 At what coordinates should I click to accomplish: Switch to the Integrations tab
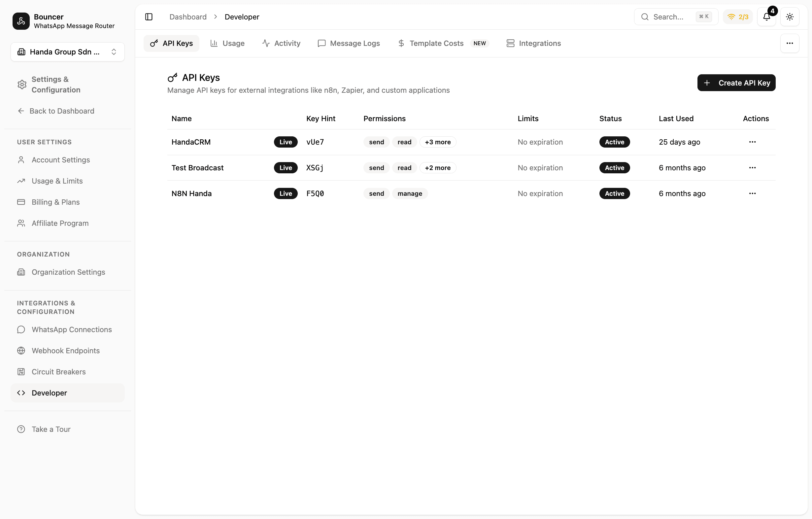click(x=533, y=43)
